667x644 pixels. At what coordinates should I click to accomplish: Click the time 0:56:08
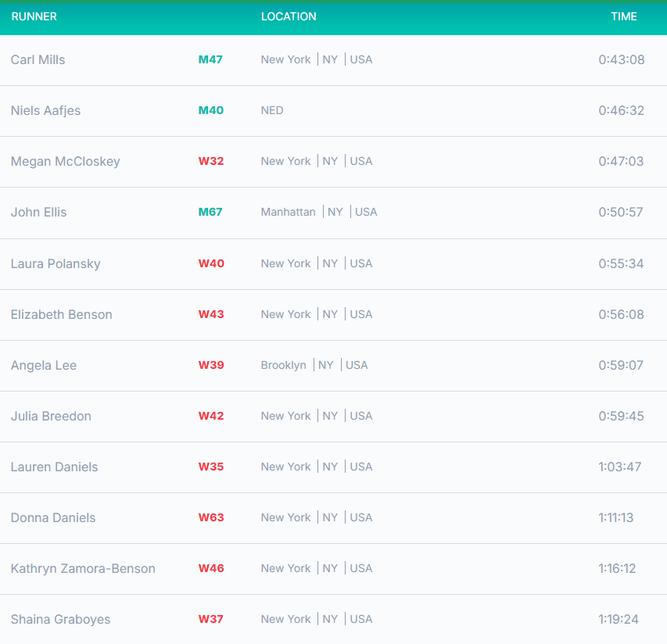pyautogui.click(x=622, y=314)
